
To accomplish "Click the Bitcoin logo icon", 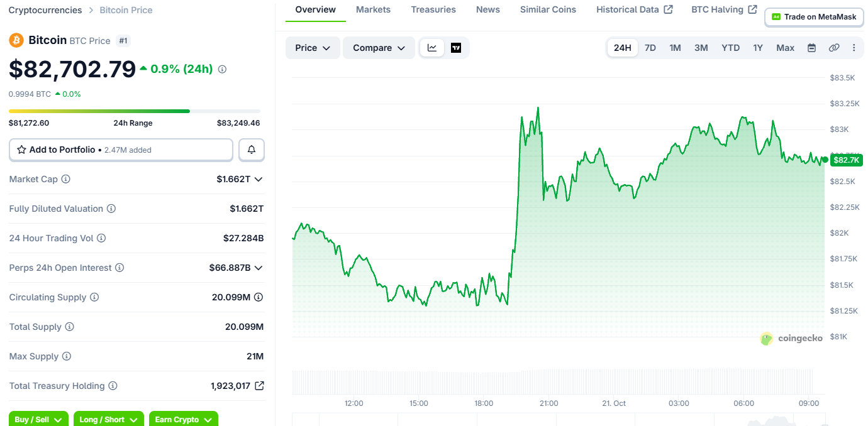I will (x=16, y=40).
